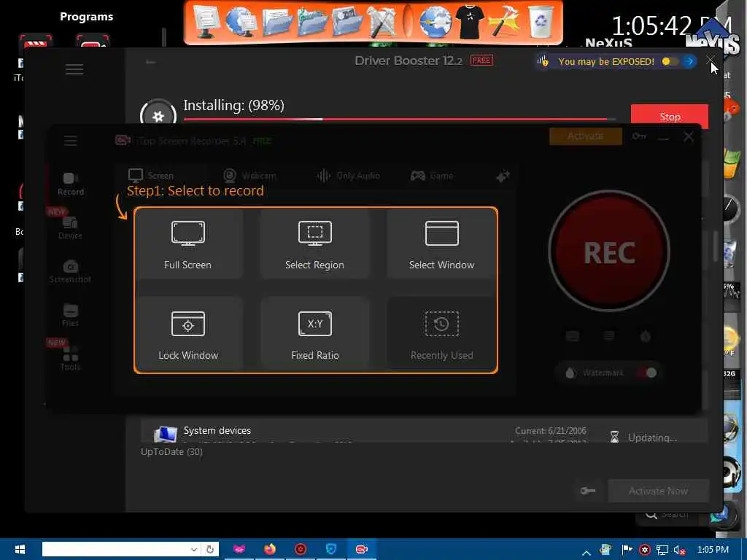Open the web browser globe in dock
This screenshot has height=560, width=747.
[x=436, y=21]
